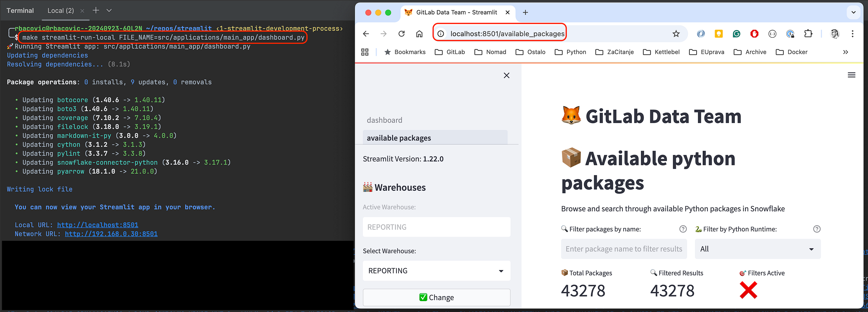868x312 pixels.
Task: Open help for Filter packages by name
Action: tap(683, 229)
